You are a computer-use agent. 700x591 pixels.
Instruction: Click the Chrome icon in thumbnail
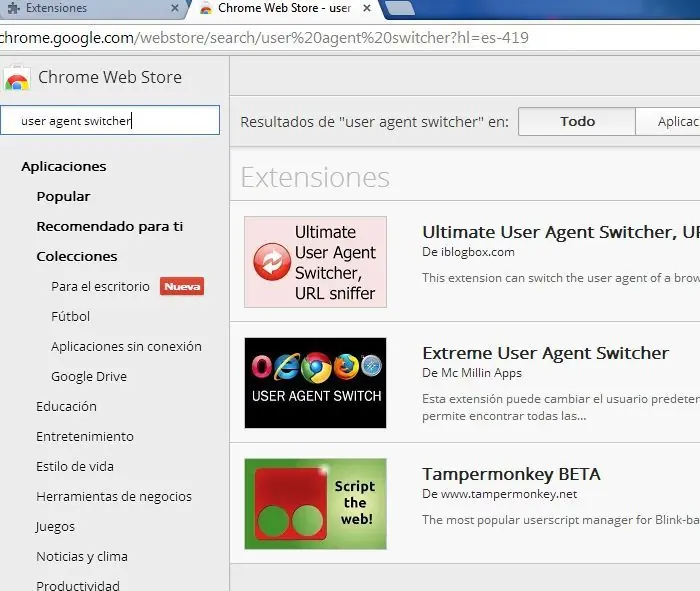[316, 367]
